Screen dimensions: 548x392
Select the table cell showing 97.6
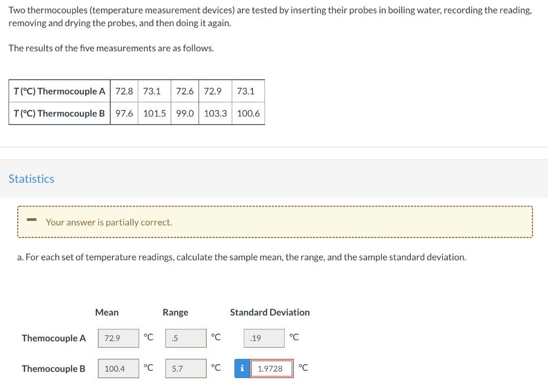pyautogui.click(x=124, y=113)
